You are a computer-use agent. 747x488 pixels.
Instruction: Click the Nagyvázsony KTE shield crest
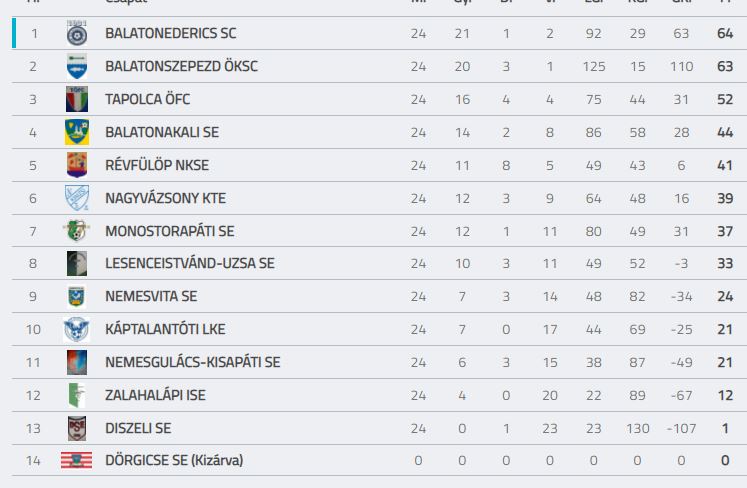[x=77, y=198]
